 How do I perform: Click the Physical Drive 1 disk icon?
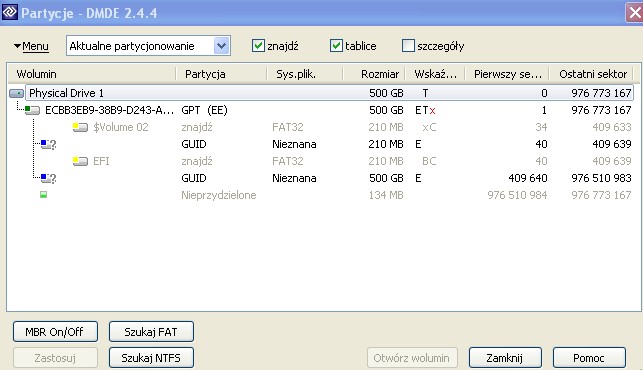(x=16, y=94)
